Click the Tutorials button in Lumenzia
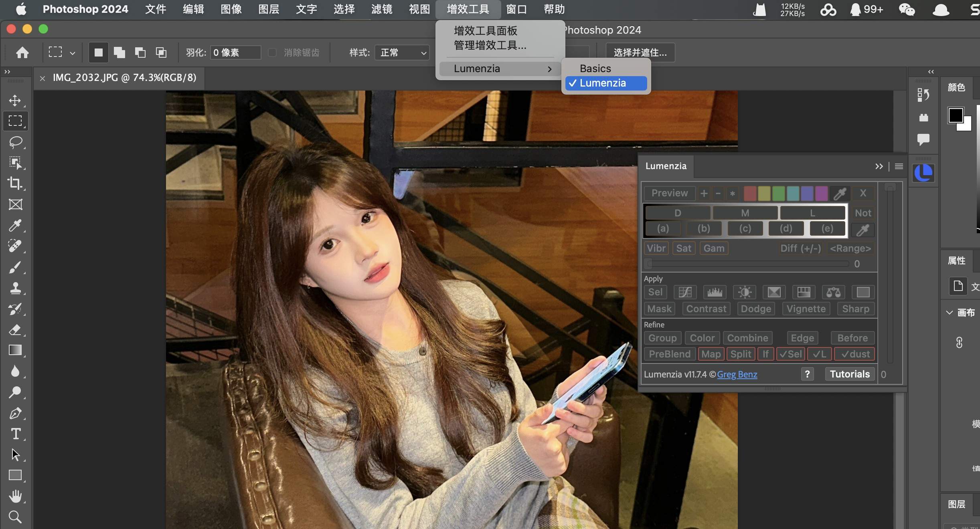980x529 pixels. (x=849, y=374)
